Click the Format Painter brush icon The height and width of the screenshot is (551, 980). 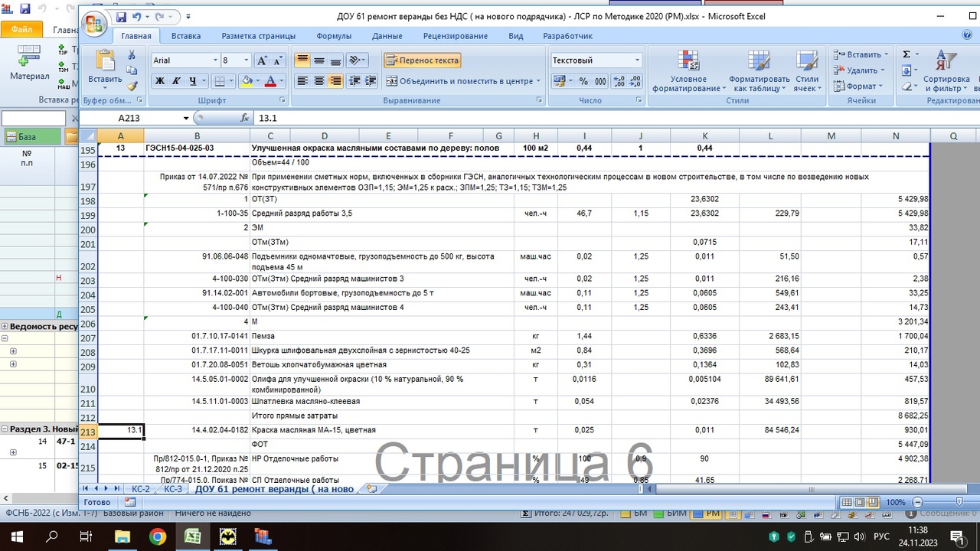tap(132, 86)
